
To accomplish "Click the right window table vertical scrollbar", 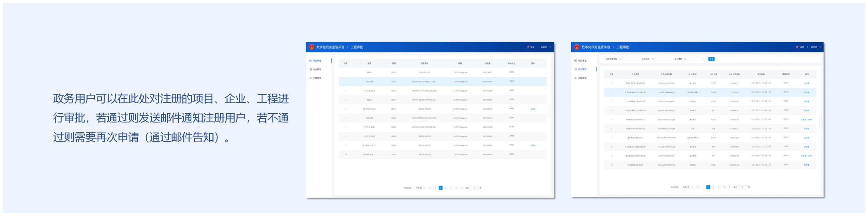I will 820,122.
